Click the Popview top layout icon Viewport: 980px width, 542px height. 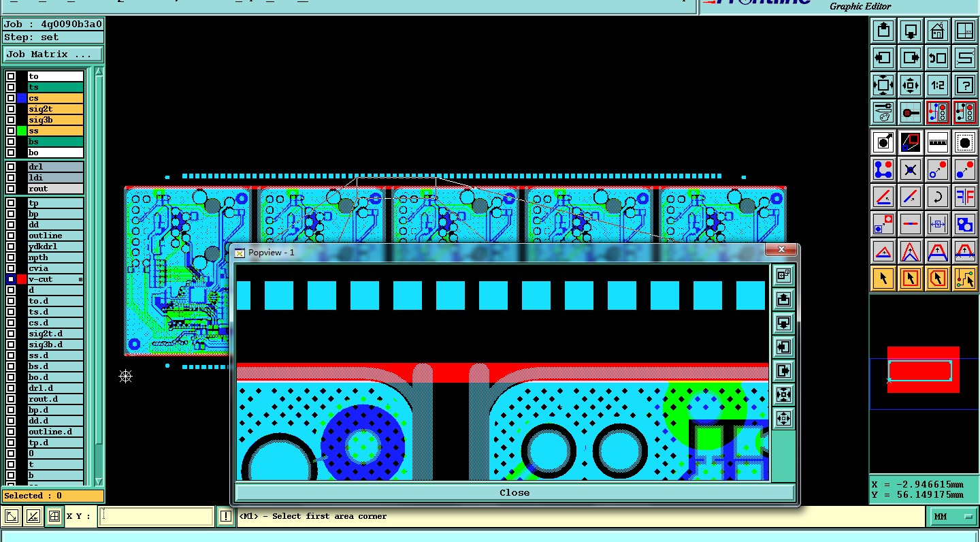tap(783, 275)
